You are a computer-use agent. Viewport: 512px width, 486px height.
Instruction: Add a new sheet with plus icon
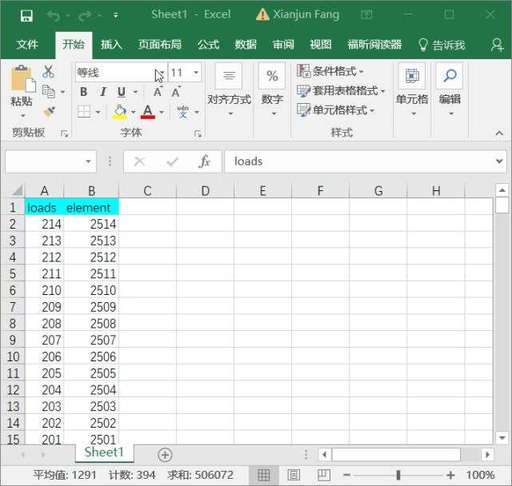click(x=165, y=455)
